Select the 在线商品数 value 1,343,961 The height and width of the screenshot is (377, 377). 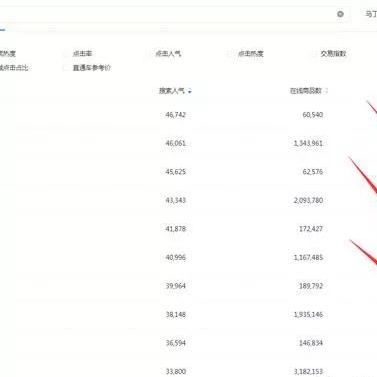click(308, 143)
